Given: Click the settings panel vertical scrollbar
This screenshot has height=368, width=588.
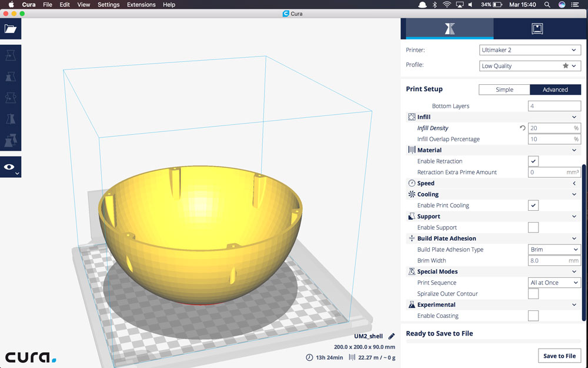Looking at the screenshot, I should (583, 242).
